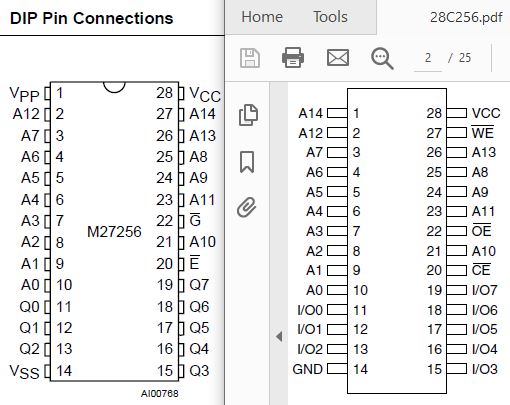Viewport: 510px width, 405px height.
Task: Click the Save file floppy disk icon
Action: [x=250, y=58]
